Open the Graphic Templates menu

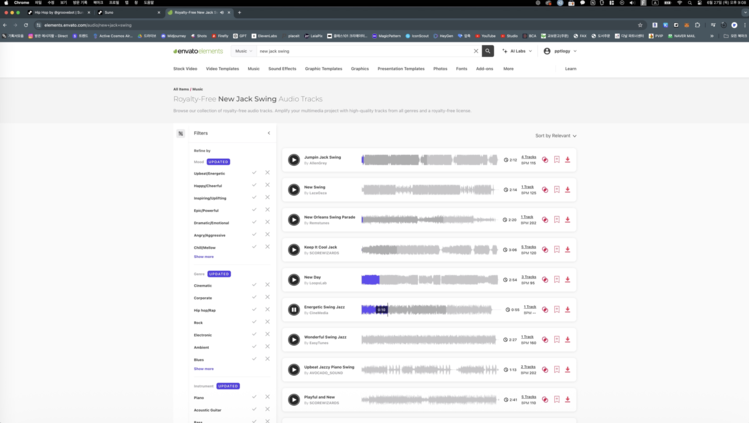(x=323, y=69)
